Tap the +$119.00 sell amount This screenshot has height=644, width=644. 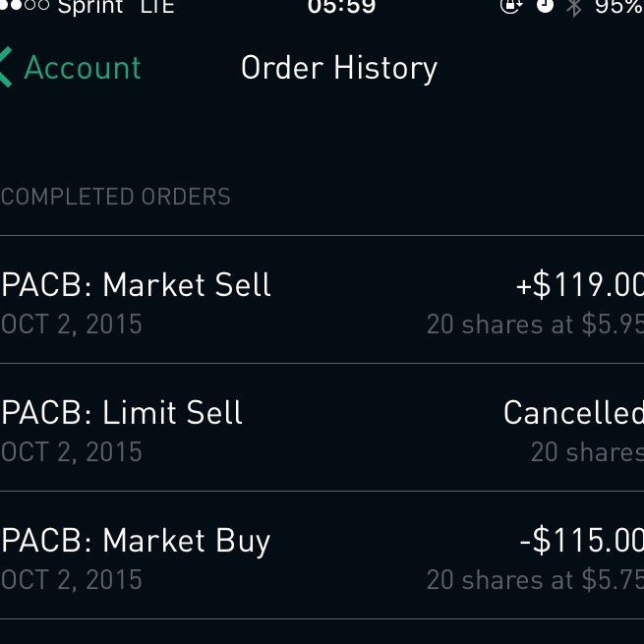click(x=579, y=285)
